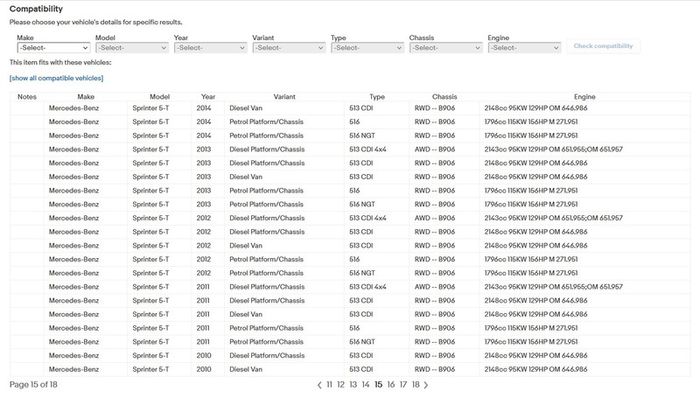The width and height of the screenshot is (700, 397).
Task: Select 2012 OM 651.955 engine cell
Action: [554, 218]
